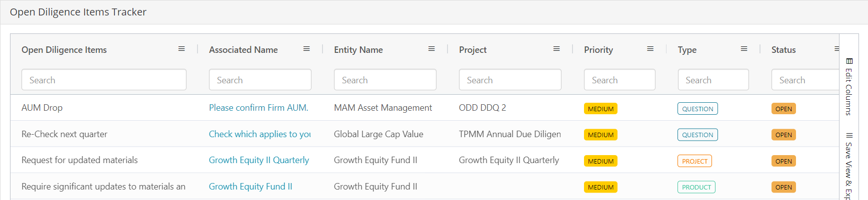Click the Priority search field
Viewport: 868px width, 200px height.
pos(619,80)
